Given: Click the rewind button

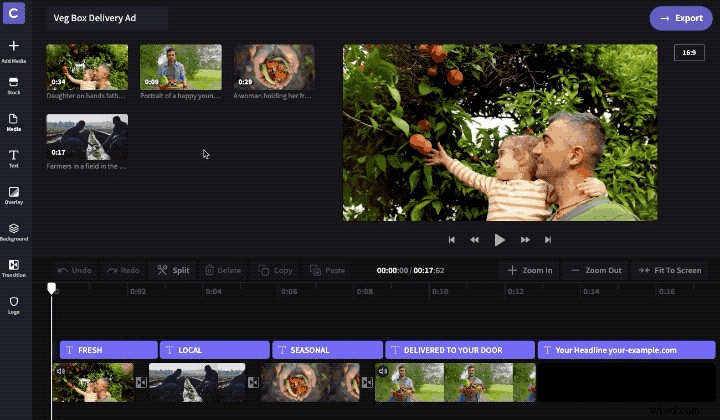Looking at the screenshot, I should (475, 240).
